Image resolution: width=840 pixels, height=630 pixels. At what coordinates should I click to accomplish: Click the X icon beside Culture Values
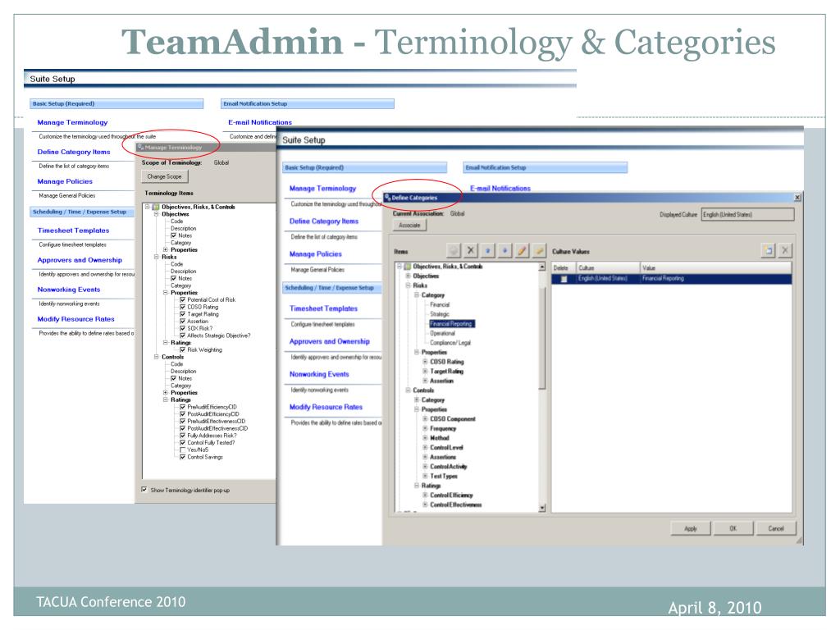pos(785,250)
